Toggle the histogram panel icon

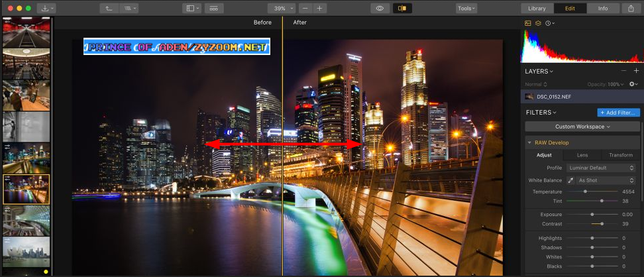click(x=528, y=23)
